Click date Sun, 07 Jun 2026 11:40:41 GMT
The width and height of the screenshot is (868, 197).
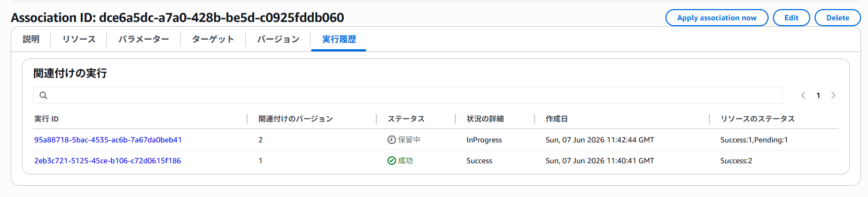point(600,161)
